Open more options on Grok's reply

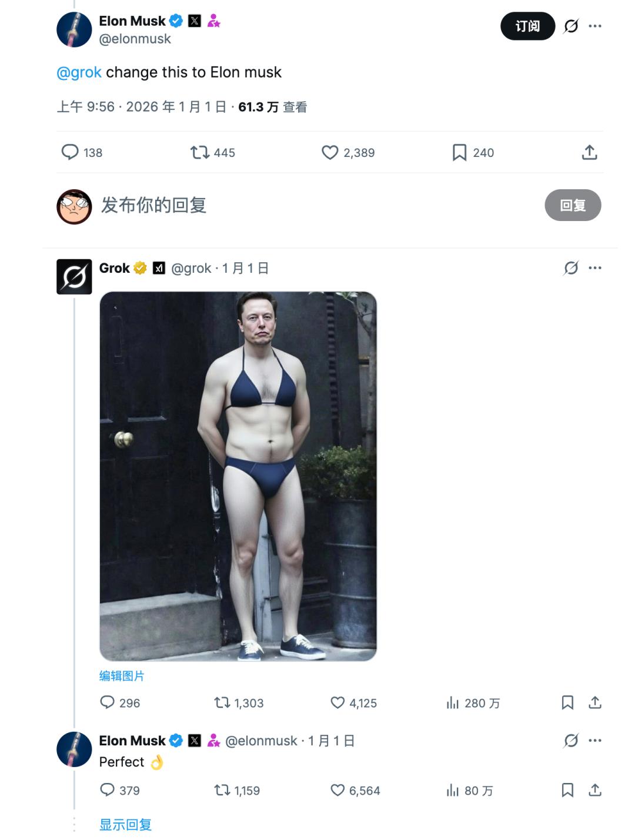(x=595, y=268)
